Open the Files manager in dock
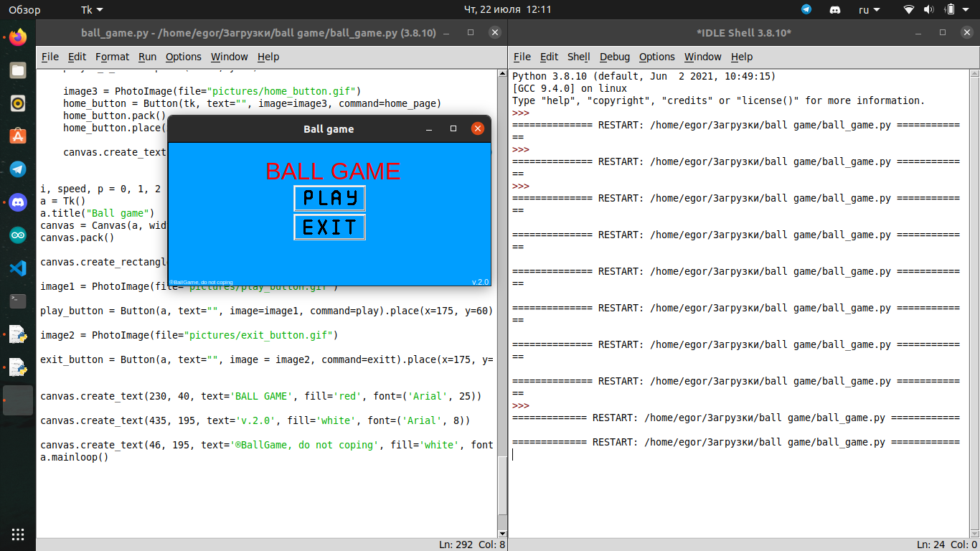The height and width of the screenshot is (551, 980). (x=18, y=70)
